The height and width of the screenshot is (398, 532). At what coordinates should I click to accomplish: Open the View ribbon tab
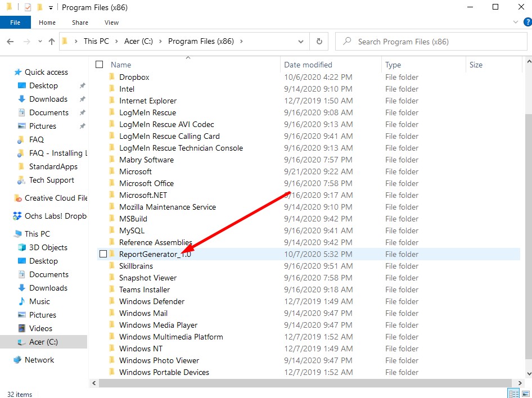(x=111, y=22)
